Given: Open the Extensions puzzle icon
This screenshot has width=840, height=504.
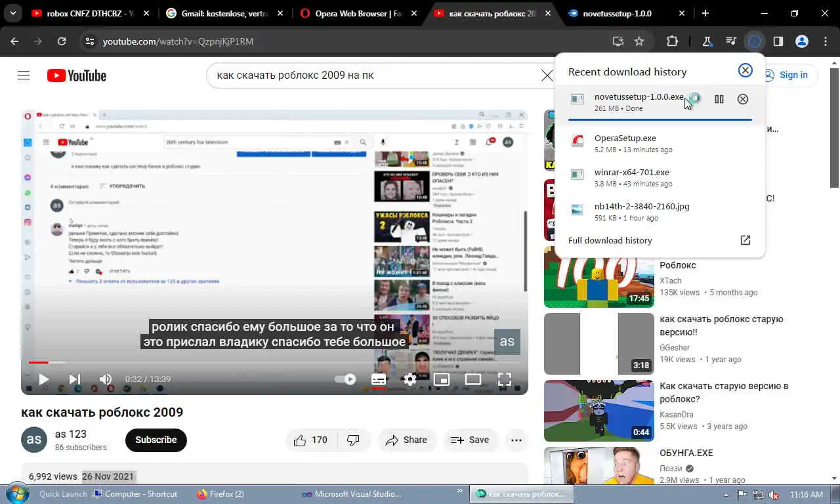Looking at the screenshot, I should [672, 41].
